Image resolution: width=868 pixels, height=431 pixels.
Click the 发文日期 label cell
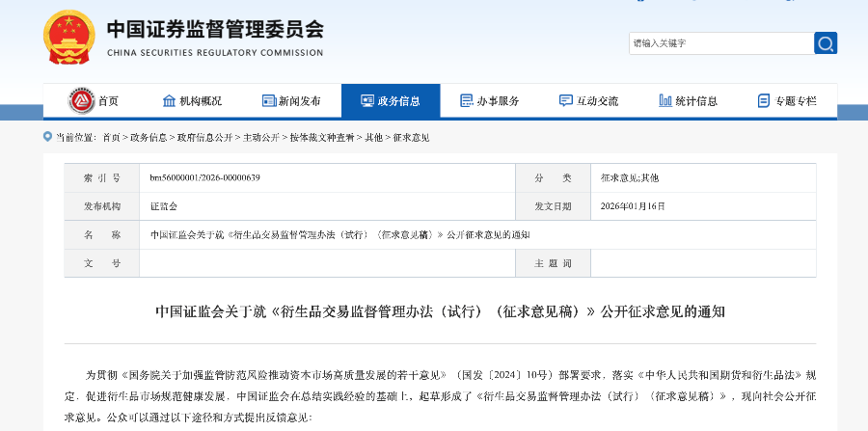553,206
